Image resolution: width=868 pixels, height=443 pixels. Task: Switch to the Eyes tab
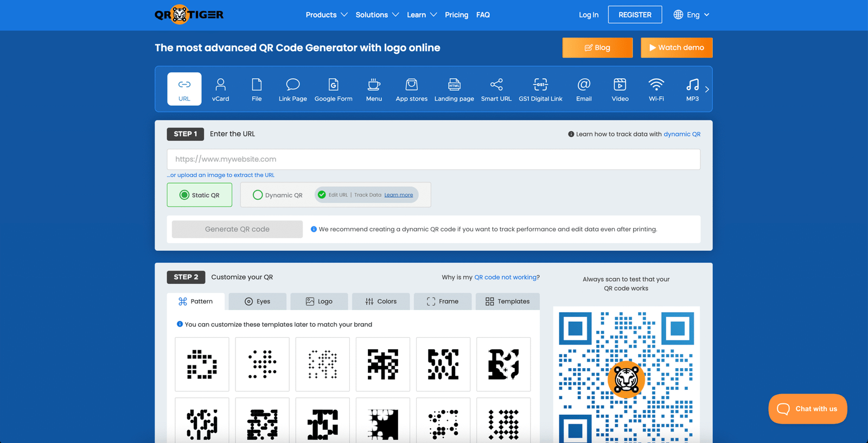pyautogui.click(x=258, y=301)
